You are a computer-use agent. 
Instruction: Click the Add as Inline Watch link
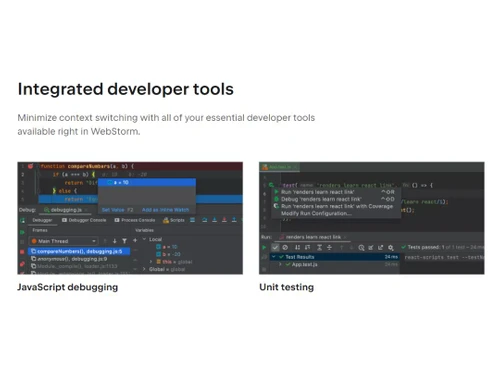pos(165,210)
